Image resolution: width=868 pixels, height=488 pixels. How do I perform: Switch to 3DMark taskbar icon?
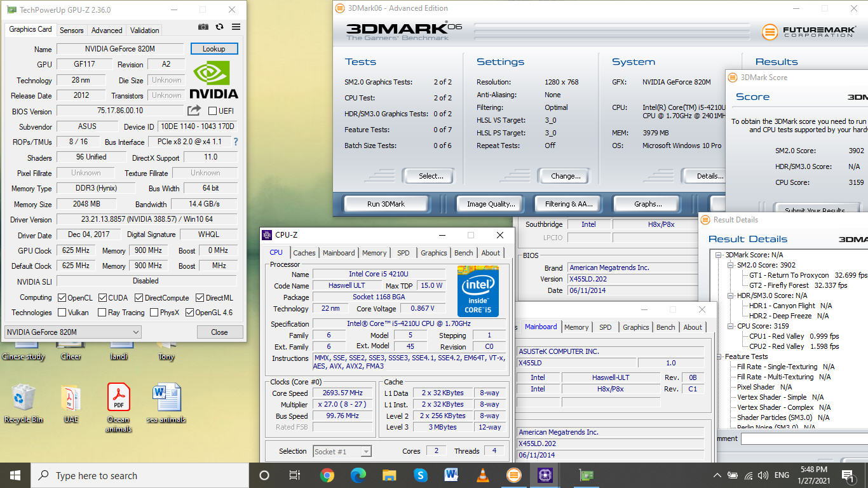(513, 475)
